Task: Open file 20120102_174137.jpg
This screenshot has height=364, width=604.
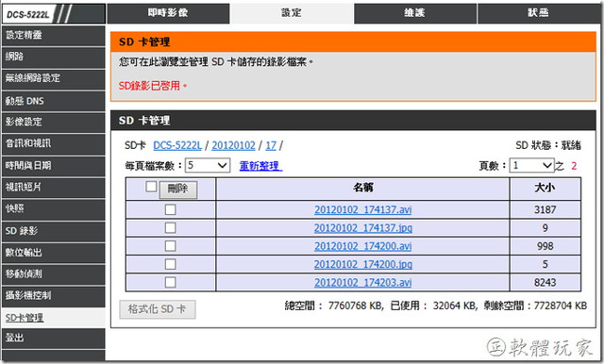Action: pyautogui.click(x=362, y=228)
